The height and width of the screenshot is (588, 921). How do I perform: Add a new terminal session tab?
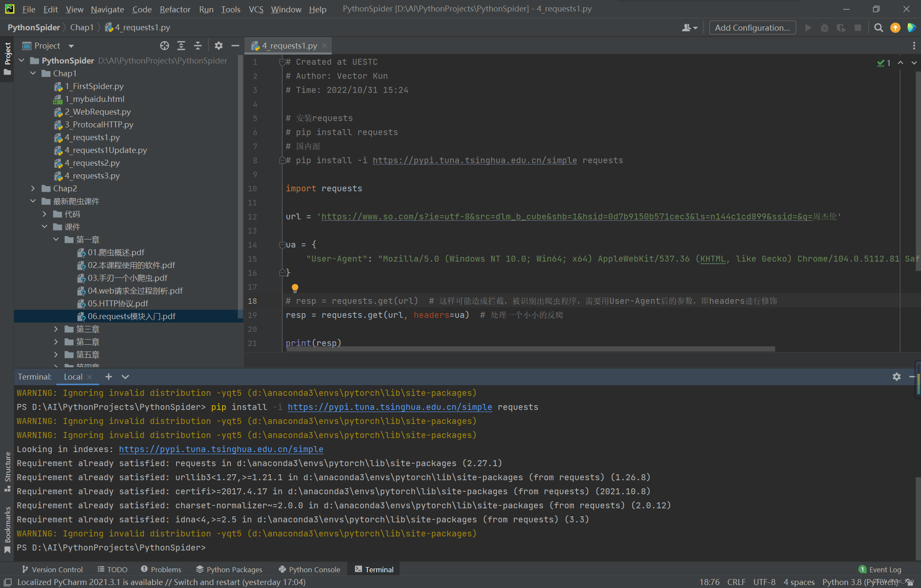coord(109,377)
